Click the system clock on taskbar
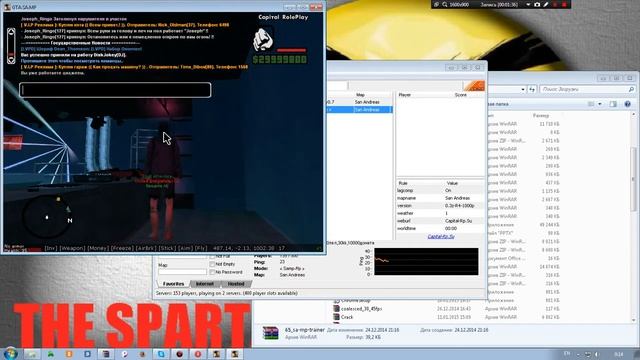The height and width of the screenshot is (360, 640). pos(618,354)
